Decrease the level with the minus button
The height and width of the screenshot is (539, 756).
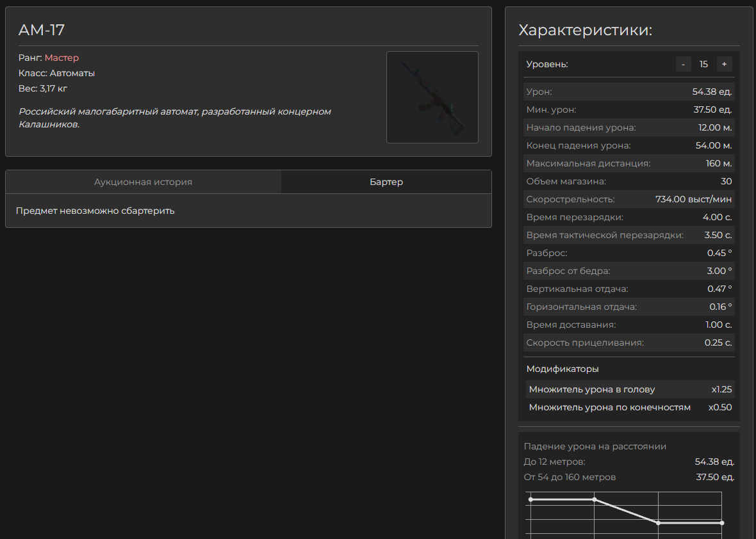point(683,64)
